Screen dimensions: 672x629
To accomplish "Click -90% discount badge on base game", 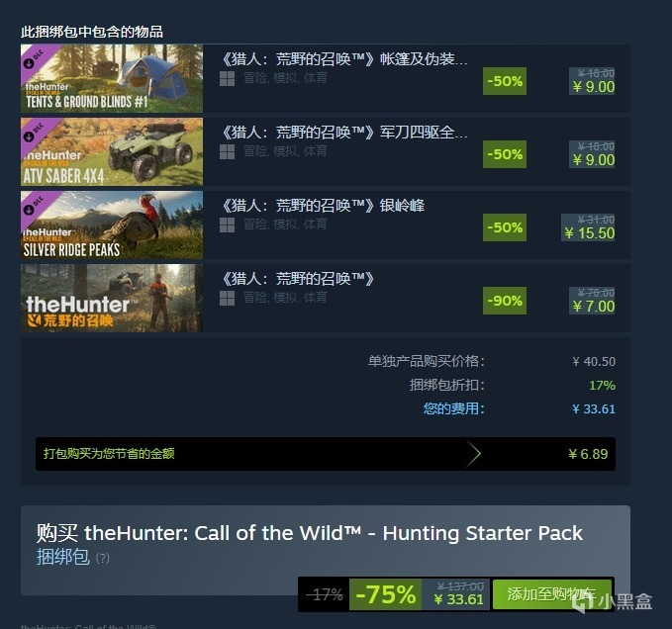I will click(505, 301).
